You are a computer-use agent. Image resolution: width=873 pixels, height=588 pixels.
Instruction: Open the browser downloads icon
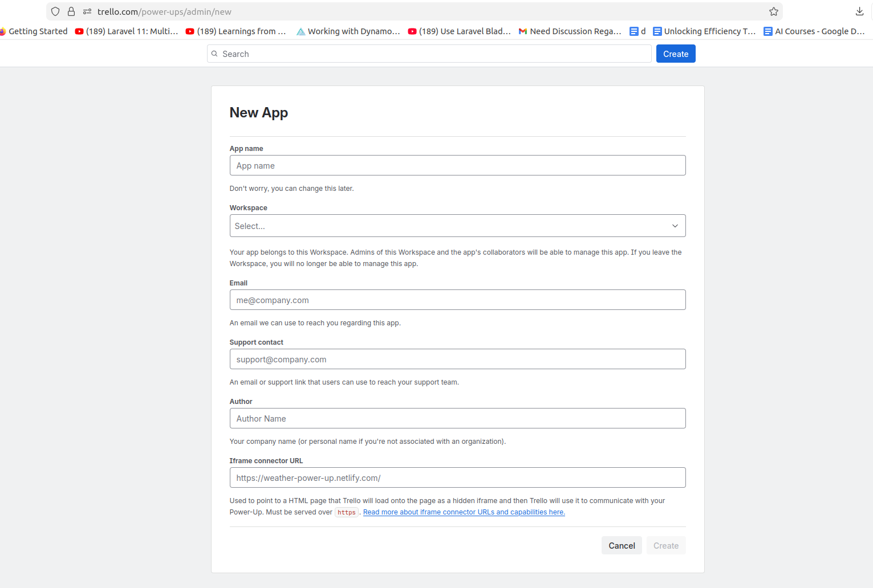(859, 11)
